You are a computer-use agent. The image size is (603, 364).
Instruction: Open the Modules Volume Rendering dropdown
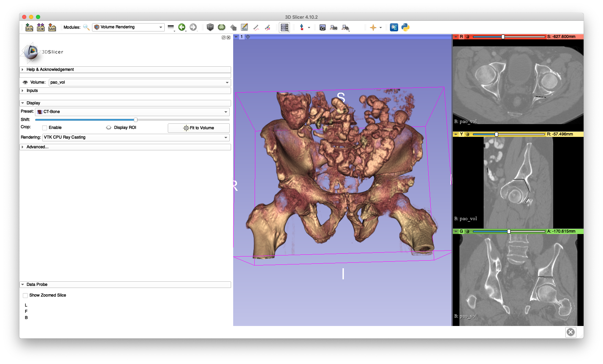[128, 27]
